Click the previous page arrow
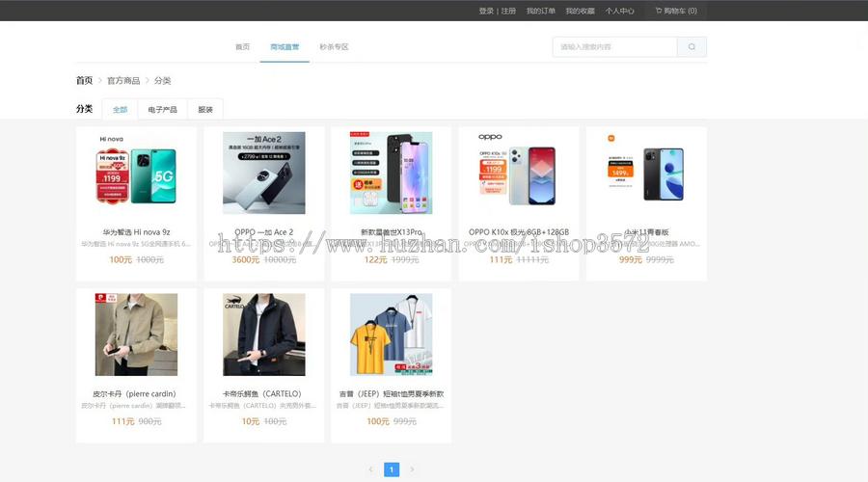This screenshot has height=482, width=868. [370, 469]
